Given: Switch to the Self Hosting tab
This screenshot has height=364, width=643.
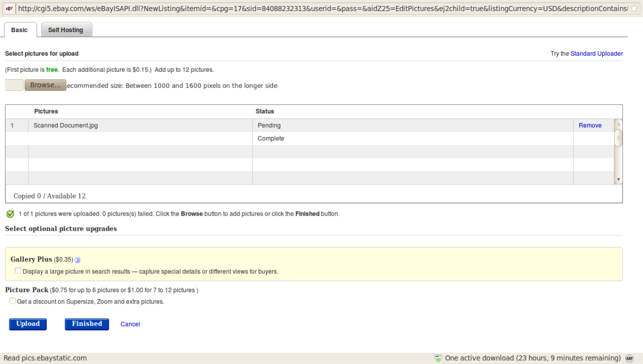Looking at the screenshot, I should point(66,30).
